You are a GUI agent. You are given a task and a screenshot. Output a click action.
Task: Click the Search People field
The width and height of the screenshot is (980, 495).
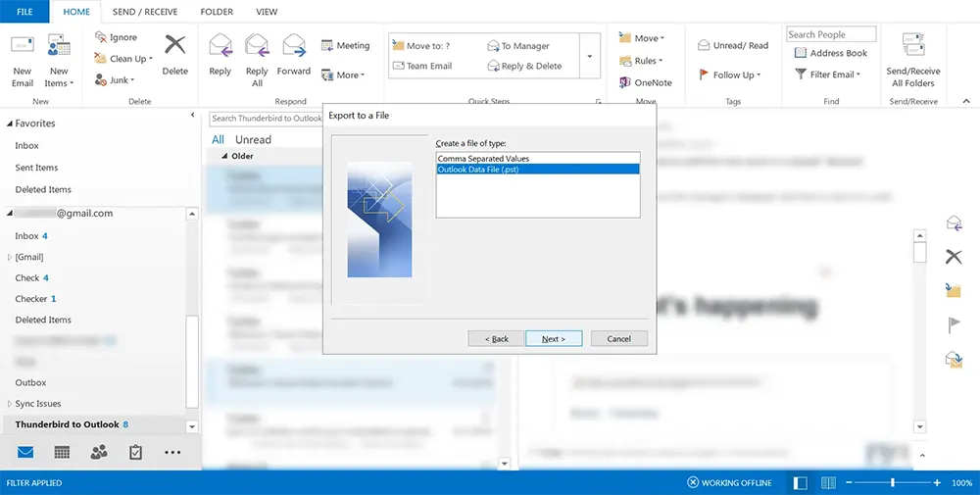pos(831,34)
